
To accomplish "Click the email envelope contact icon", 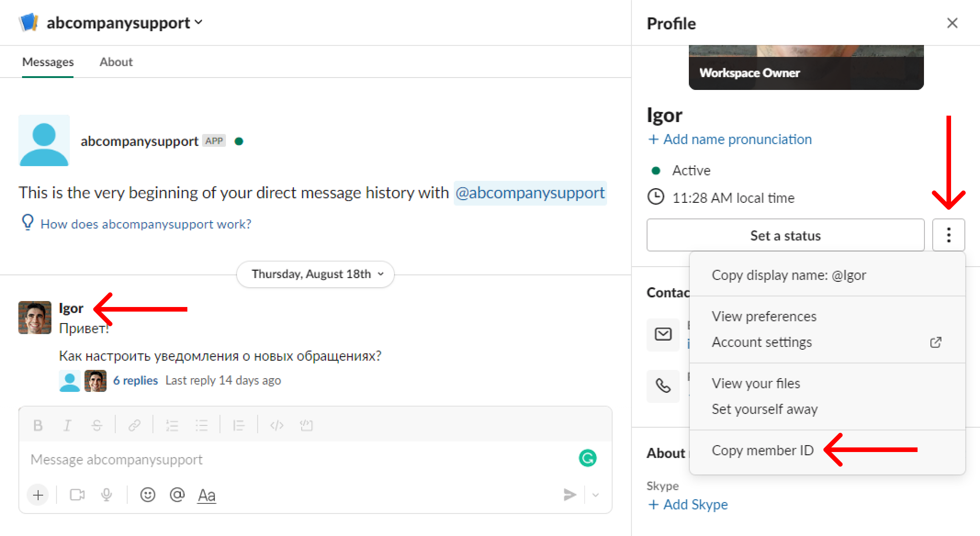I will [x=663, y=335].
